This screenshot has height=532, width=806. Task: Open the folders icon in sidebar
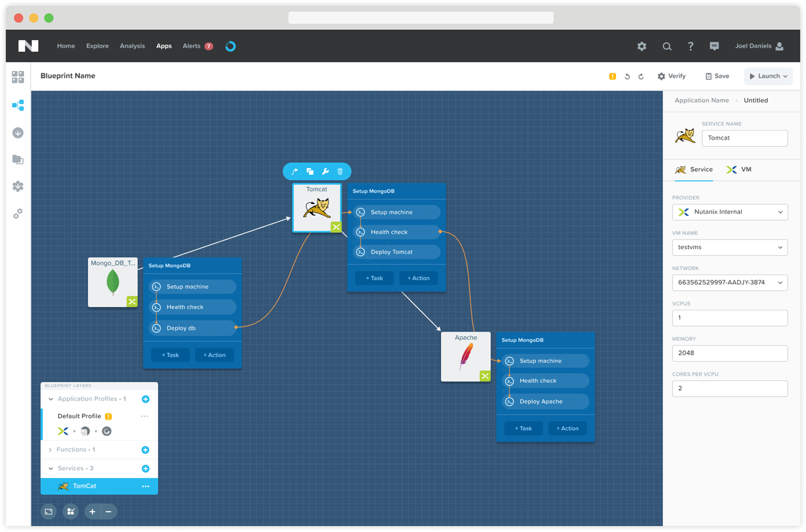18,159
